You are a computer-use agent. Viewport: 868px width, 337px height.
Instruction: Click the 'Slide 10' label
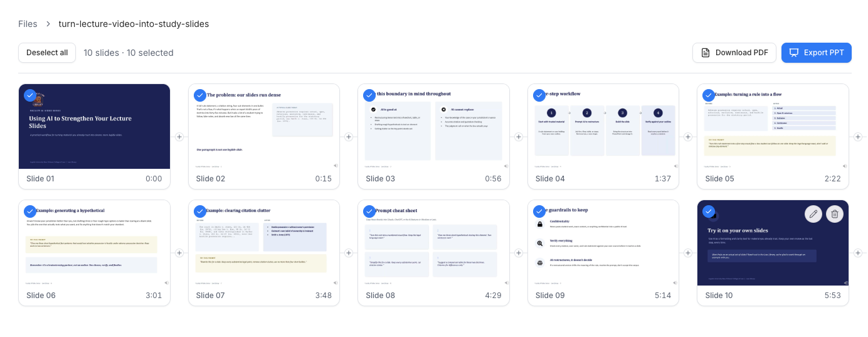(x=719, y=295)
